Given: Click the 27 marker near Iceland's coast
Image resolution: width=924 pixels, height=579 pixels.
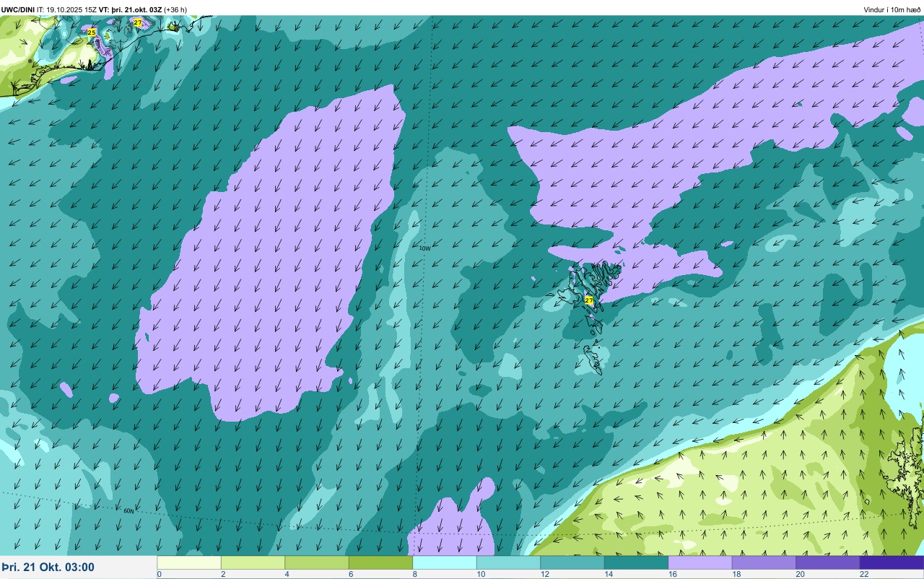Looking at the screenshot, I should 138,23.
